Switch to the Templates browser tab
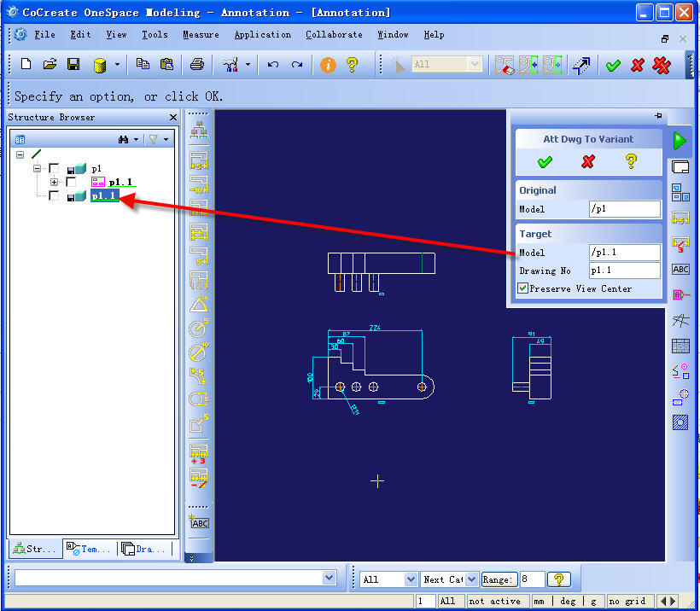Screen dimensions: 700x611 pyautogui.click(x=89, y=549)
